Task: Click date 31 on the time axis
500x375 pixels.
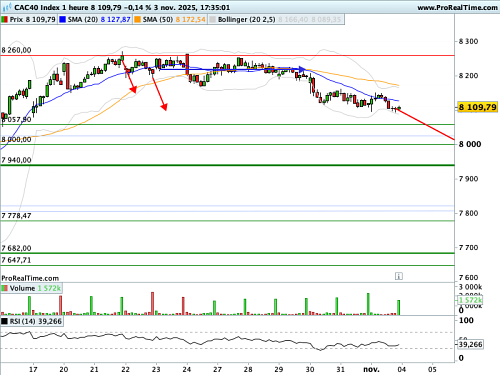Action: click(340, 369)
